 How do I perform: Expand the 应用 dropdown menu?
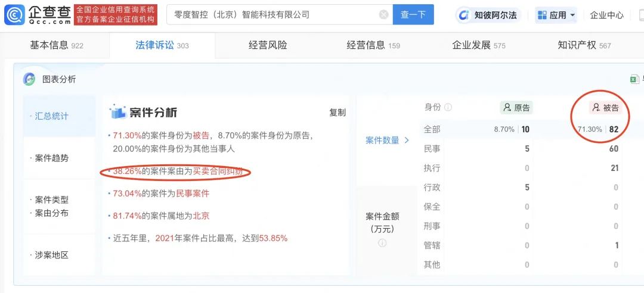[572, 15]
